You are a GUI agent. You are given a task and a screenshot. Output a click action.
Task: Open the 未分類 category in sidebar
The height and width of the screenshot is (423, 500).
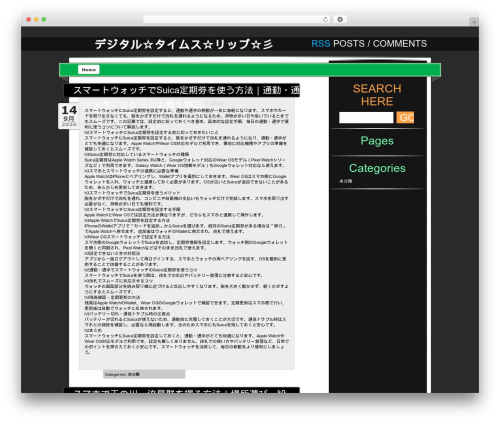point(346,181)
